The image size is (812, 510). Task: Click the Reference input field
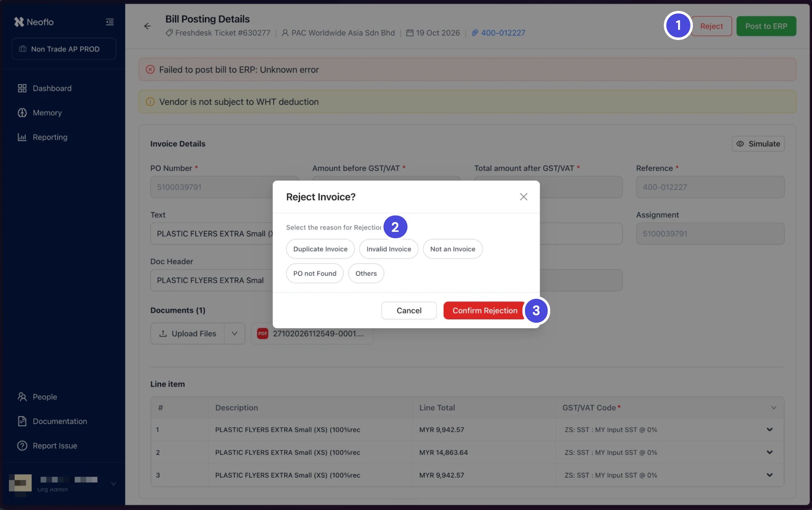(x=710, y=187)
